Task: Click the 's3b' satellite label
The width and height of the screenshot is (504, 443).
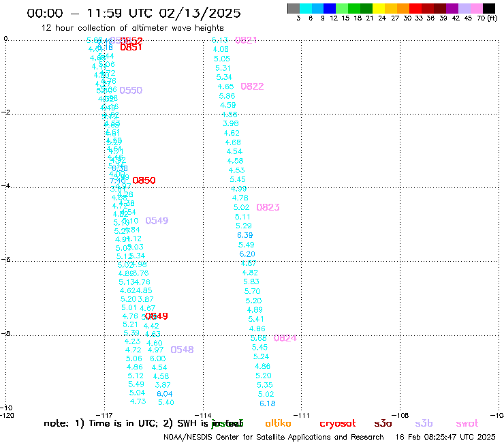Action: pyautogui.click(x=424, y=423)
